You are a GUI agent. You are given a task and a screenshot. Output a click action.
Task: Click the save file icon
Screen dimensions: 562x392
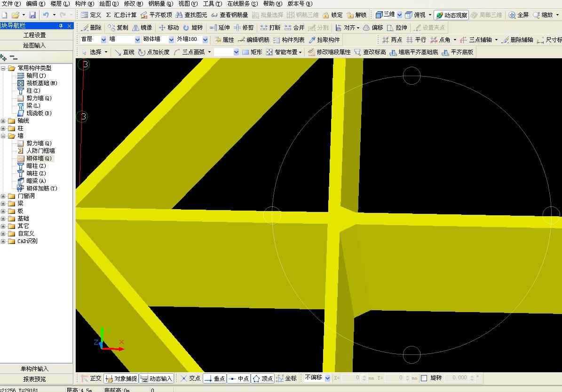coord(32,15)
